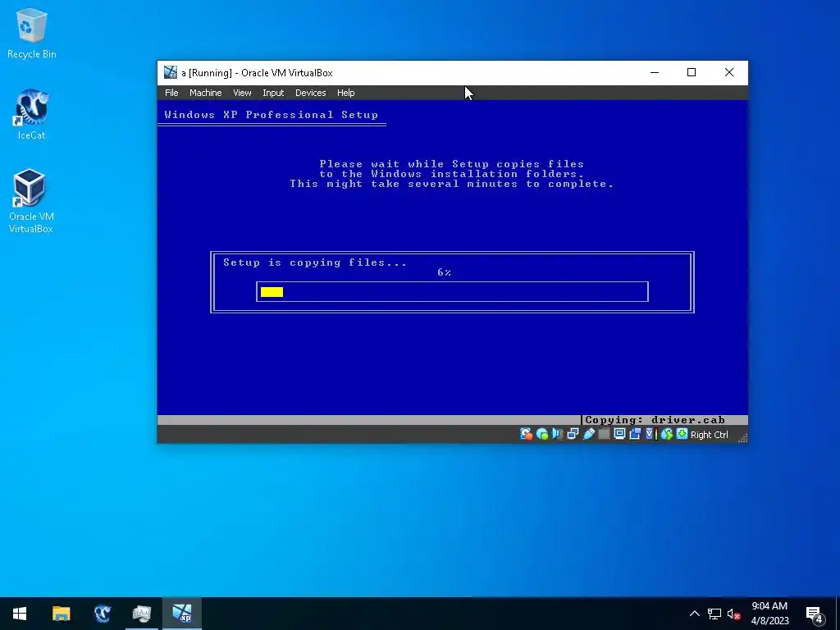Click the VirtualBox window title icon
The width and height of the screenshot is (840, 630).
[171, 72]
